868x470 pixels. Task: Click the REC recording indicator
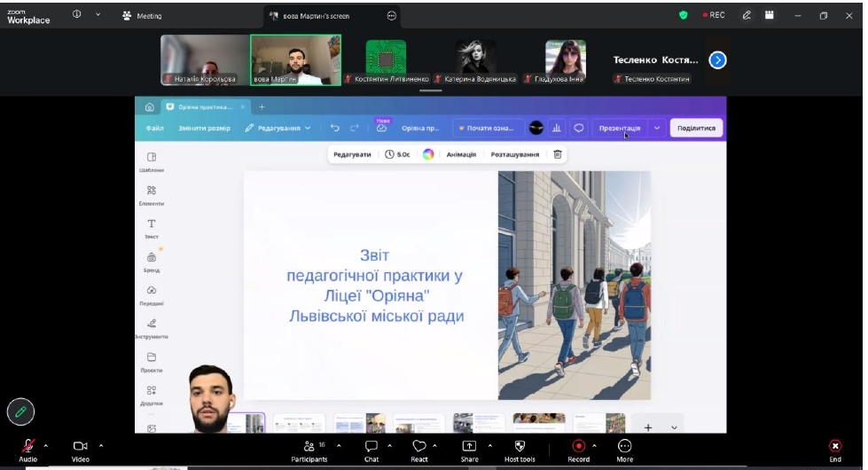[x=714, y=15]
